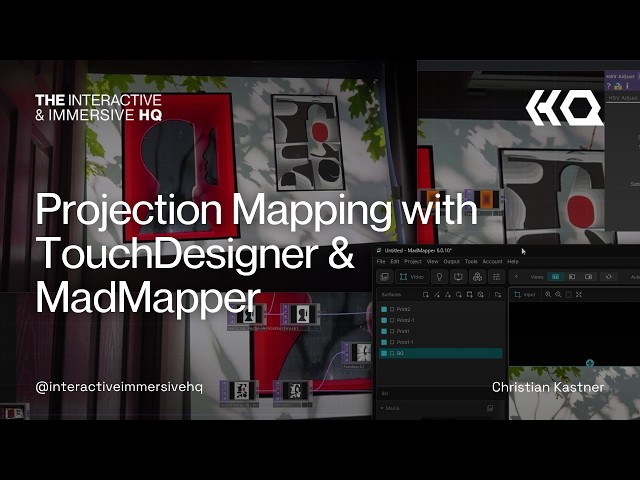Zoom out on the input view
The width and height of the screenshot is (640, 480).
click(x=558, y=294)
